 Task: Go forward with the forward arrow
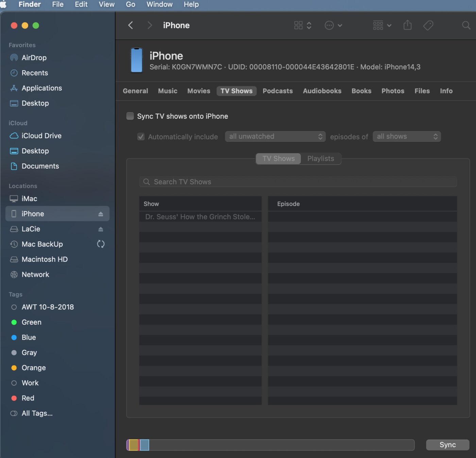[x=150, y=25]
